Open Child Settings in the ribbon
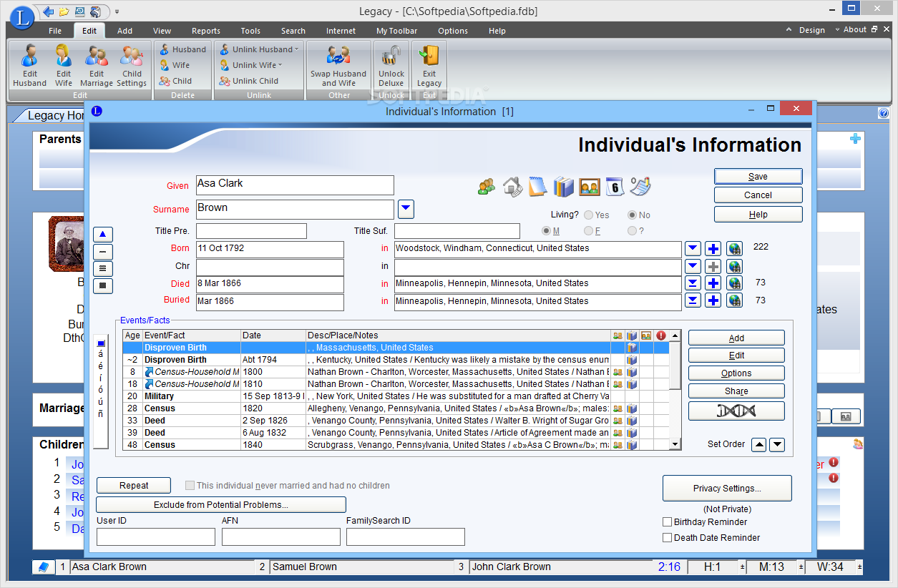This screenshot has width=898, height=588. point(132,66)
